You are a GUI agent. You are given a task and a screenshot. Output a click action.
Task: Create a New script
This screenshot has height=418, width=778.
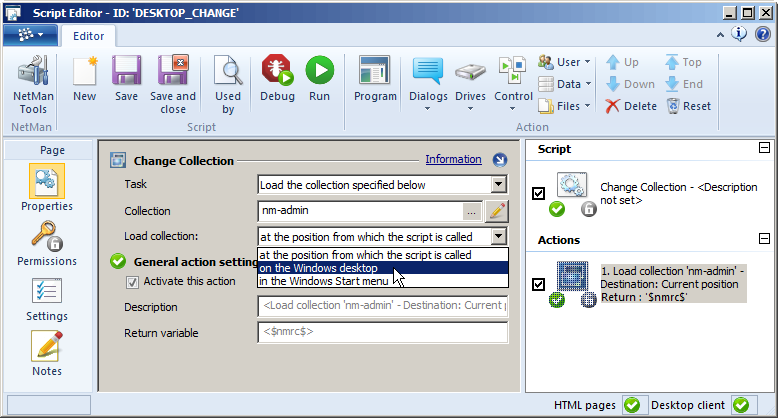click(85, 79)
